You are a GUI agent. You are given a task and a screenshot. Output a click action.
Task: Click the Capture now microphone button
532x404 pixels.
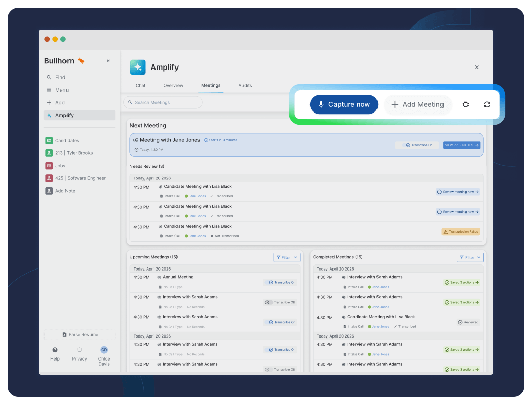point(344,104)
